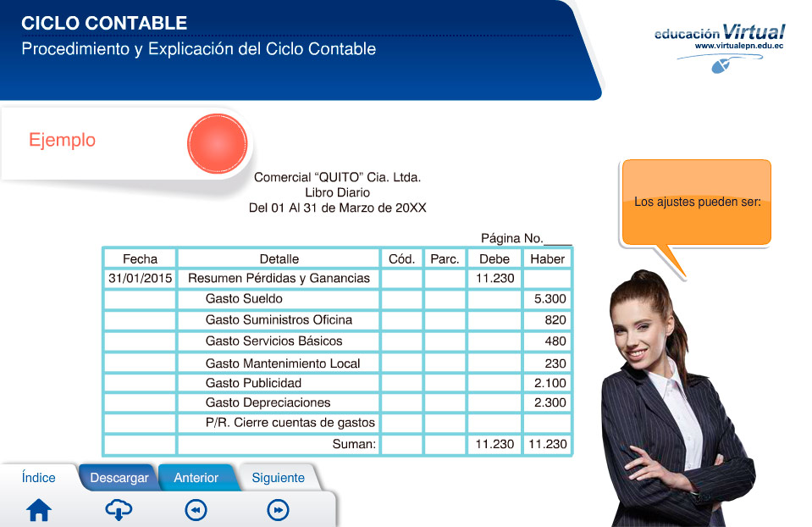This screenshot has width=812, height=527.
Task: Click the 'Gasto Suministros Oficina' row
Action: [x=338, y=319]
